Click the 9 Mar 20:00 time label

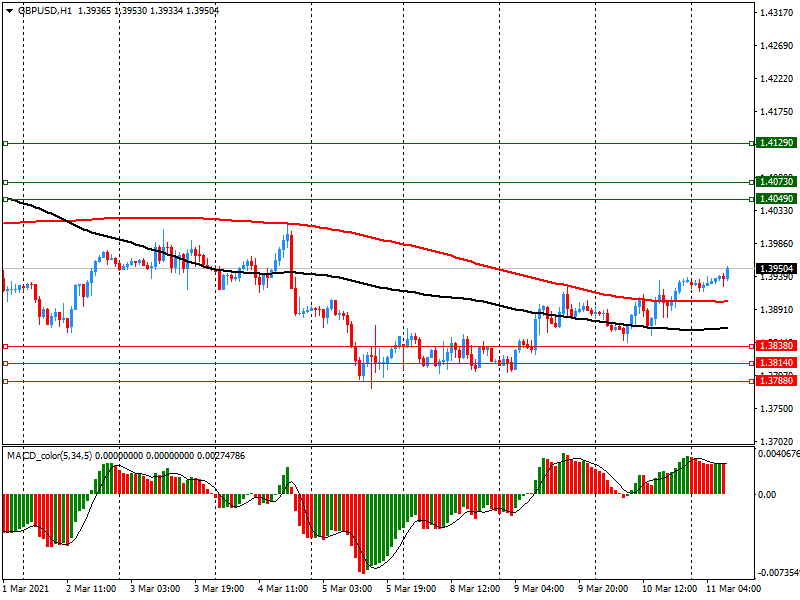[603, 588]
